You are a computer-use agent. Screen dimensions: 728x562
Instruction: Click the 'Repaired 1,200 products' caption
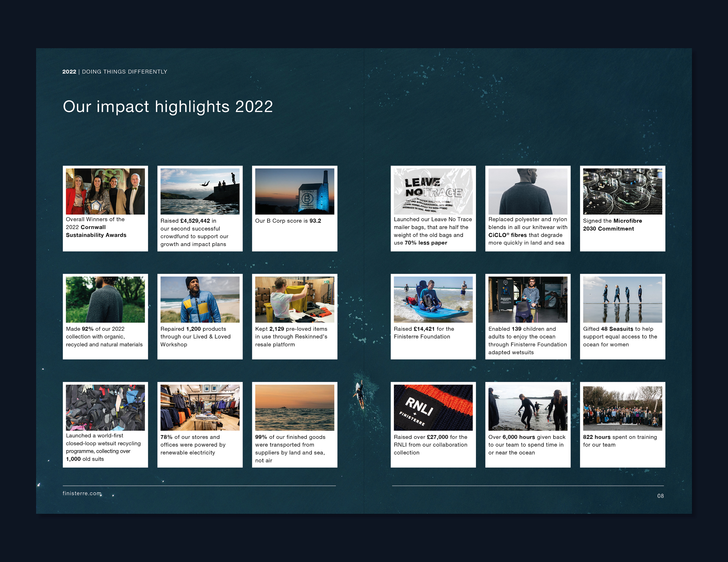[x=195, y=337]
